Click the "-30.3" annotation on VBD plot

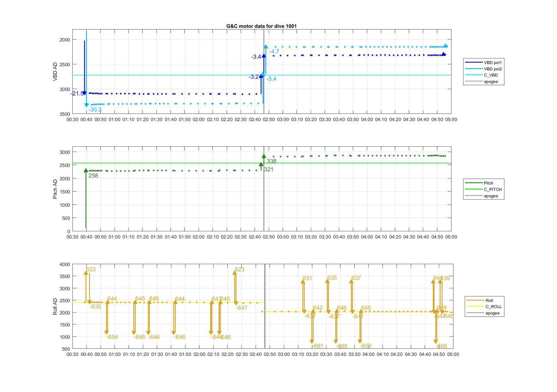pos(95,110)
